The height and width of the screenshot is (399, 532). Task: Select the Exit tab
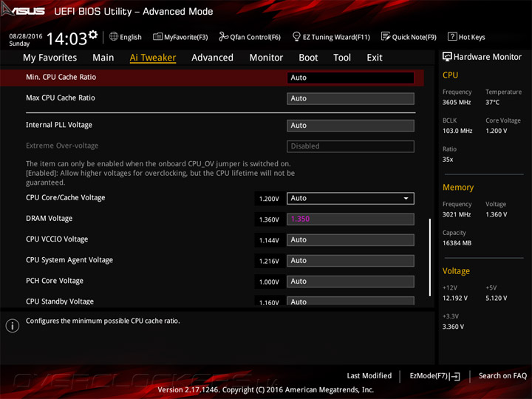point(374,58)
